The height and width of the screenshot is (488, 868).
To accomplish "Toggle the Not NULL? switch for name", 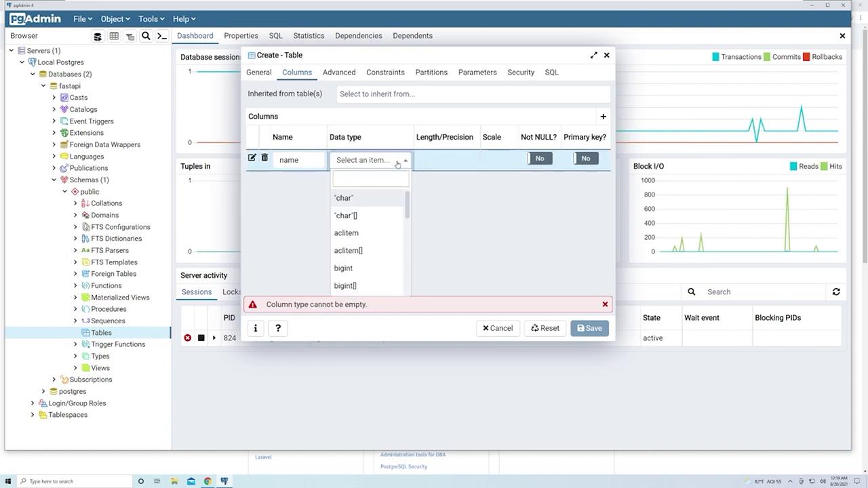I will click(x=540, y=159).
